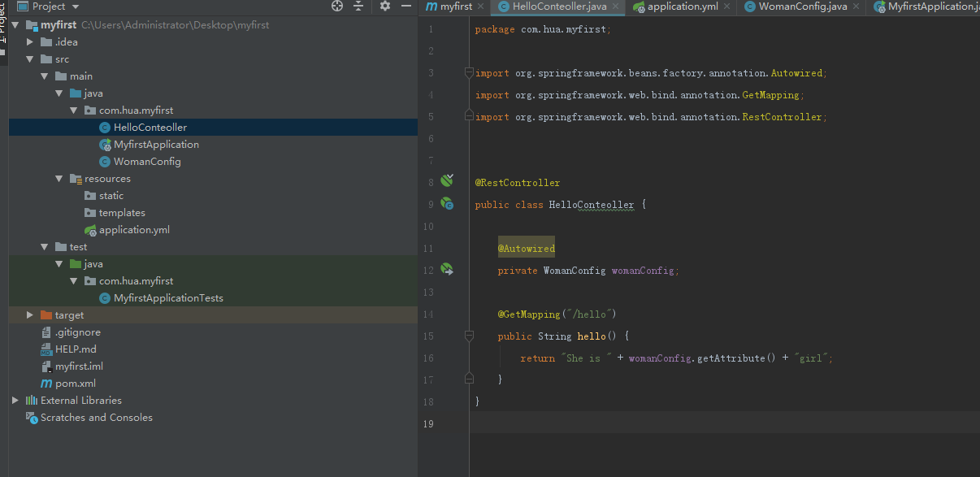The width and height of the screenshot is (980, 477).
Task: Close the myfirst editor tab
Action: tap(481, 7)
